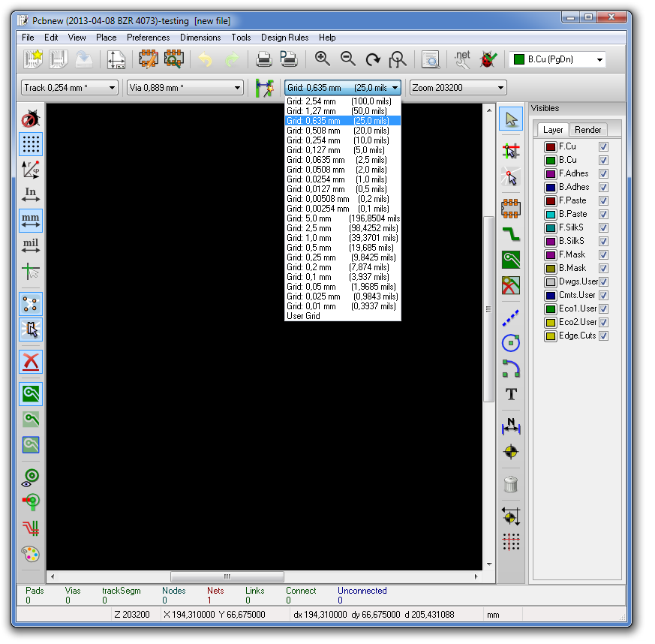The image size is (655, 644).
Task: Open the Zoom 203200 dropdown
Action: [x=458, y=88]
